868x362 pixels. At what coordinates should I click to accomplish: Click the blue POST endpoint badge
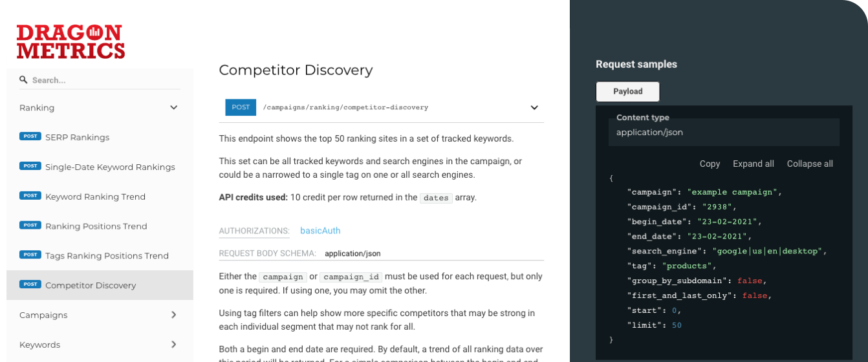click(x=241, y=107)
